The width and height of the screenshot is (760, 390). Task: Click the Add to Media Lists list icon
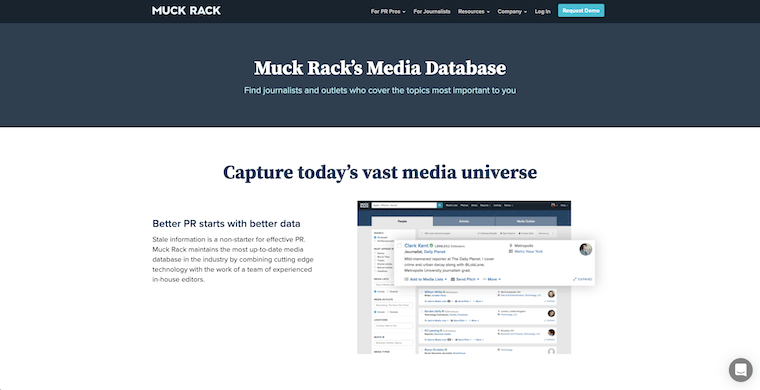click(407, 280)
